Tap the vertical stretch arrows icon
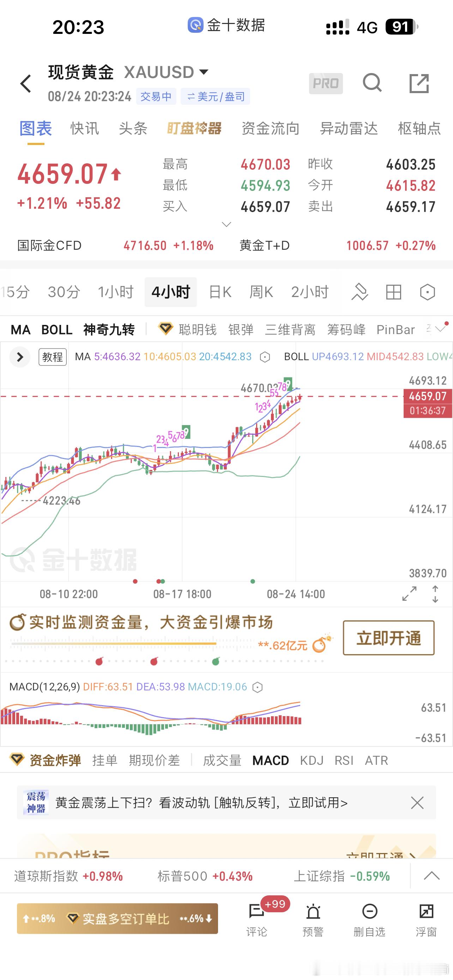Viewport: 453px width, 980px height. (435, 594)
